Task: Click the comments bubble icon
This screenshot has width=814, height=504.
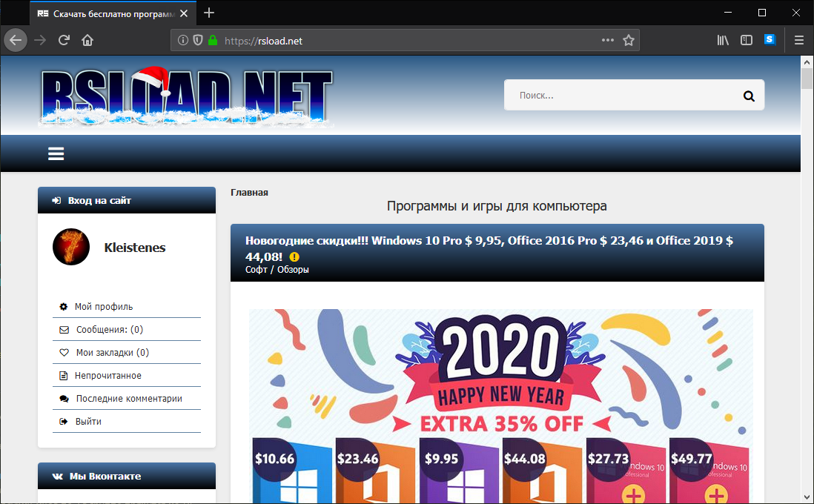Action: [x=64, y=399]
